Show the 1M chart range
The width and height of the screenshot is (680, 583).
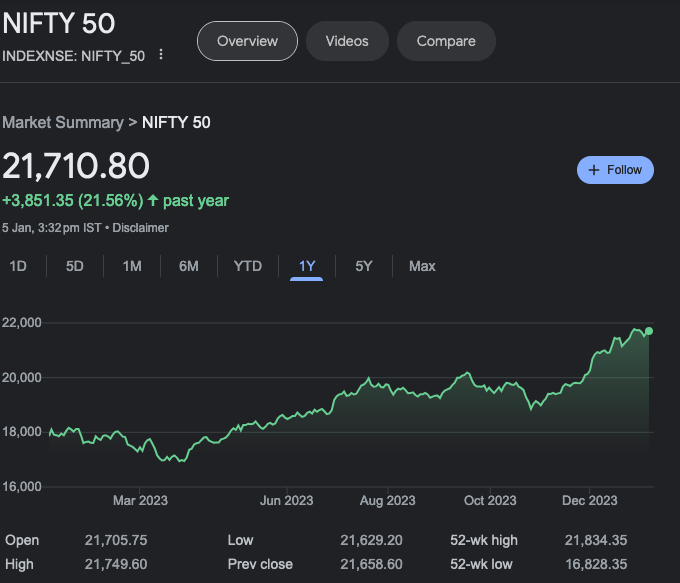point(132,266)
